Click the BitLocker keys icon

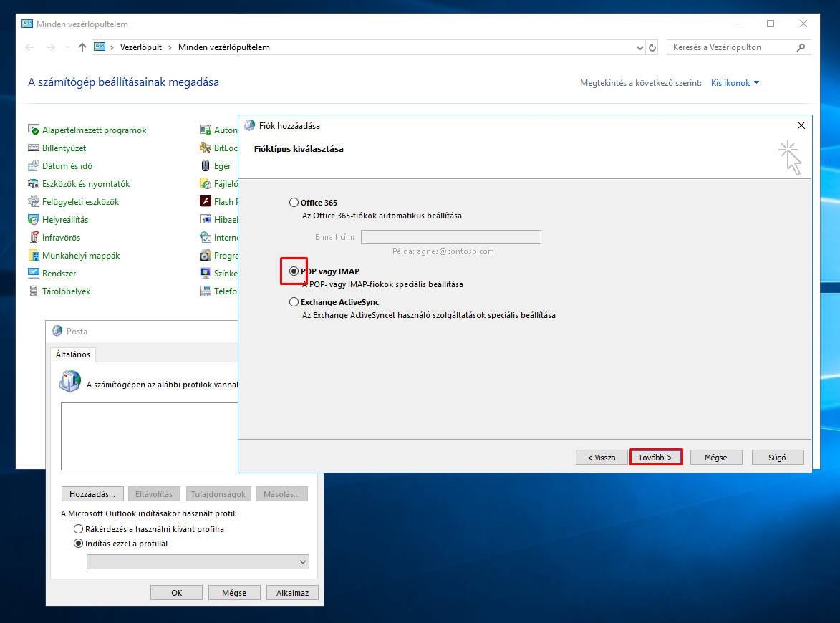click(x=206, y=148)
